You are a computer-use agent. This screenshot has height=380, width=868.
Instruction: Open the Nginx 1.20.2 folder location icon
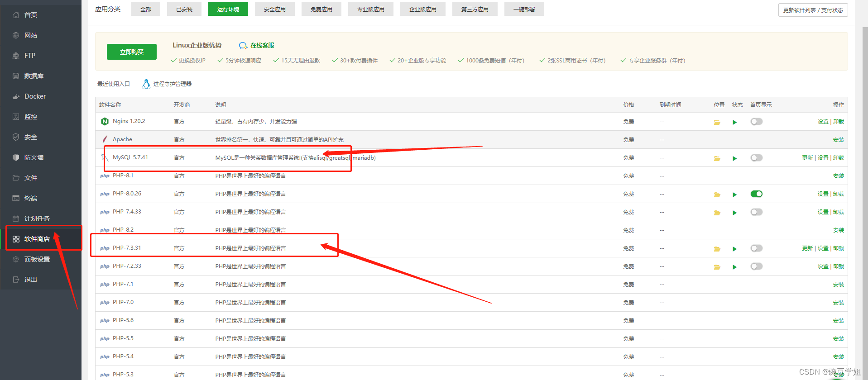[x=717, y=122]
